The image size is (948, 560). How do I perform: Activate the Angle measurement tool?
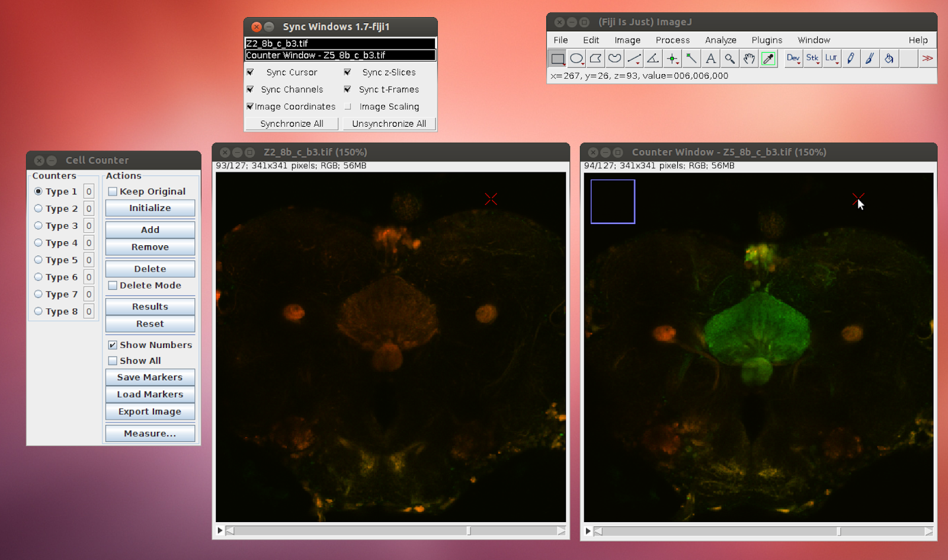652,58
